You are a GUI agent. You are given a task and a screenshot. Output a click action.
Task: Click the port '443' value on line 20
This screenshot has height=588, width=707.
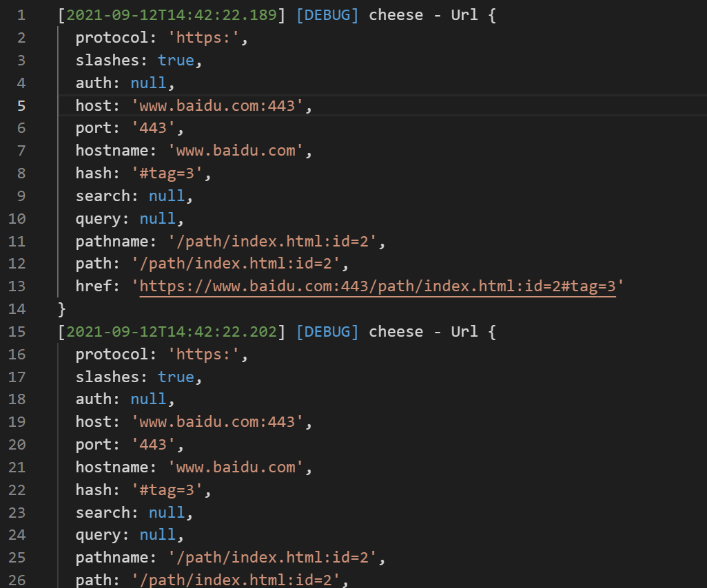click(x=153, y=445)
